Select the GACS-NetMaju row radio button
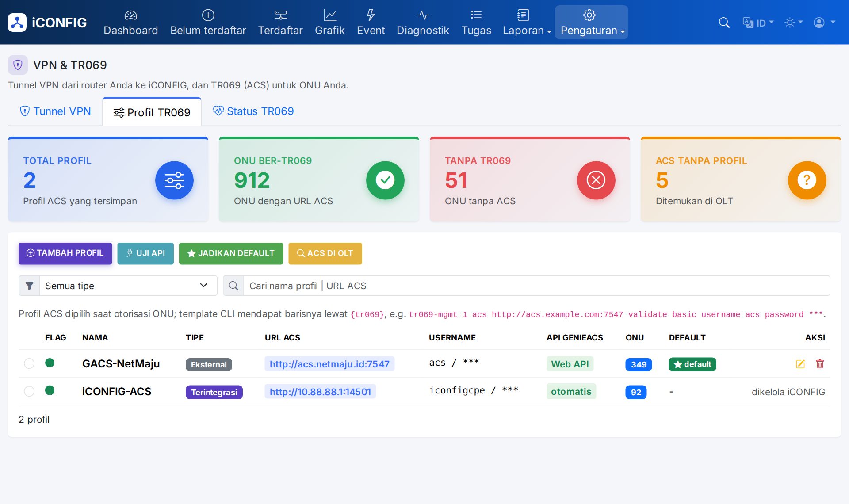This screenshot has height=504, width=849. pyautogui.click(x=29, y=363)
